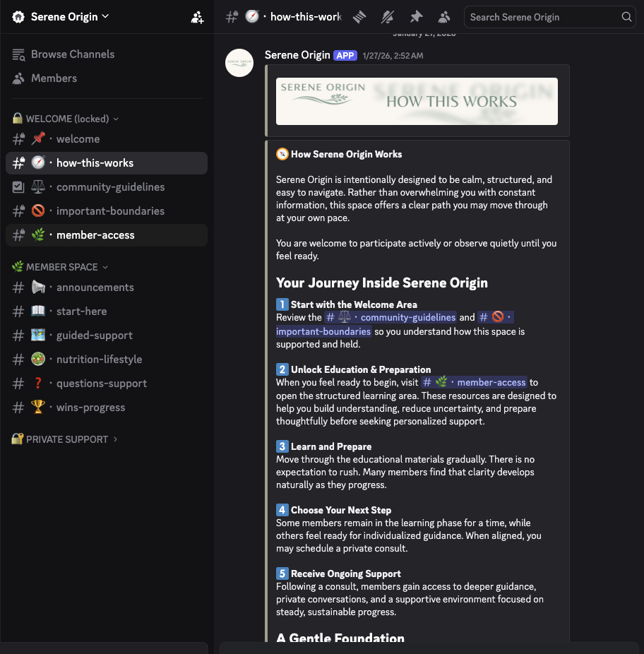Open pinned messages pin icon
The width and height of the screenshot is (644, 654).
point(416,17)
